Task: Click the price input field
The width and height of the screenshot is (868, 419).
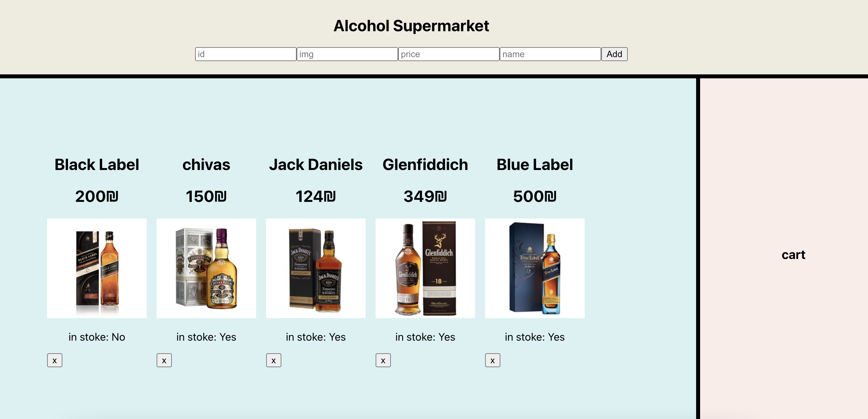Action: (449, 54)
